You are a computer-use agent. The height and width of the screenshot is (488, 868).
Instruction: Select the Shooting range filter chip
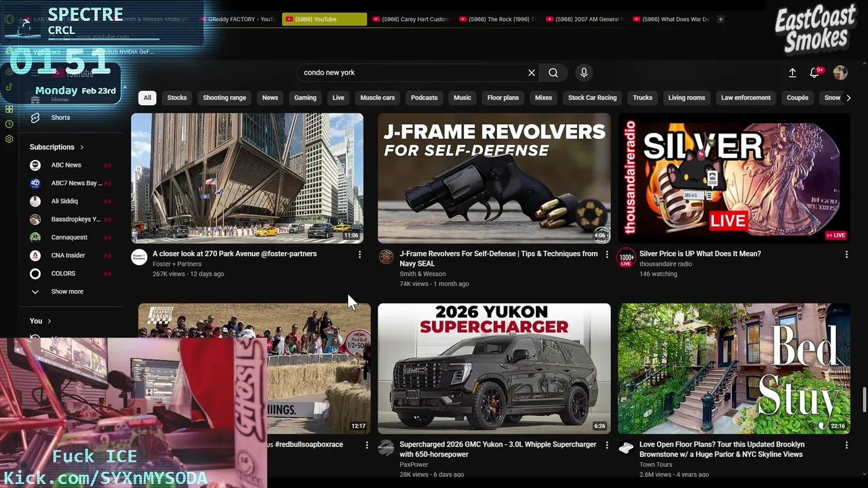click(224, 98)
